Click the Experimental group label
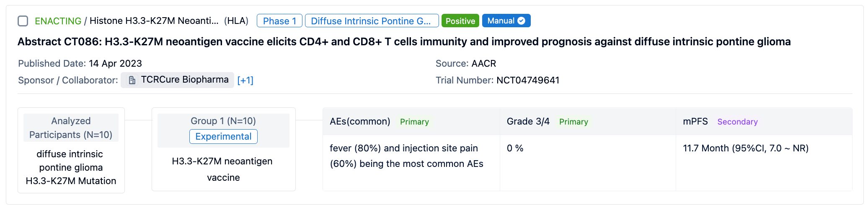The height and width of the screenshot is (208, 868). 223,137
